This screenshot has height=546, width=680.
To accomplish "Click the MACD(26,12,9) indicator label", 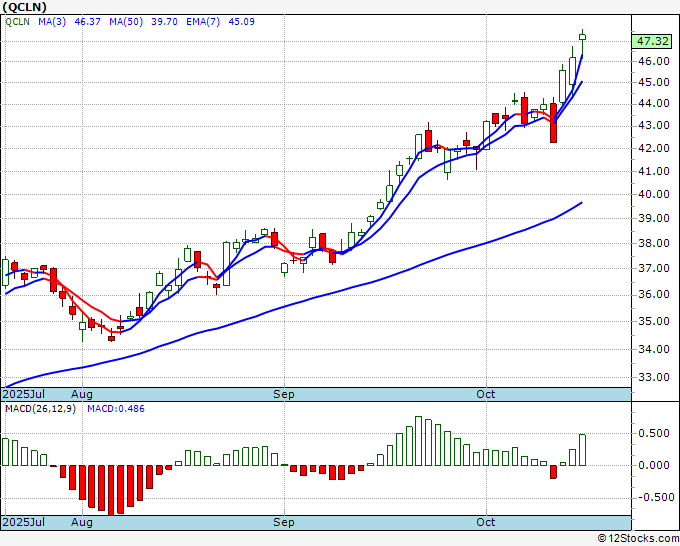I will (x=40, y=409).
